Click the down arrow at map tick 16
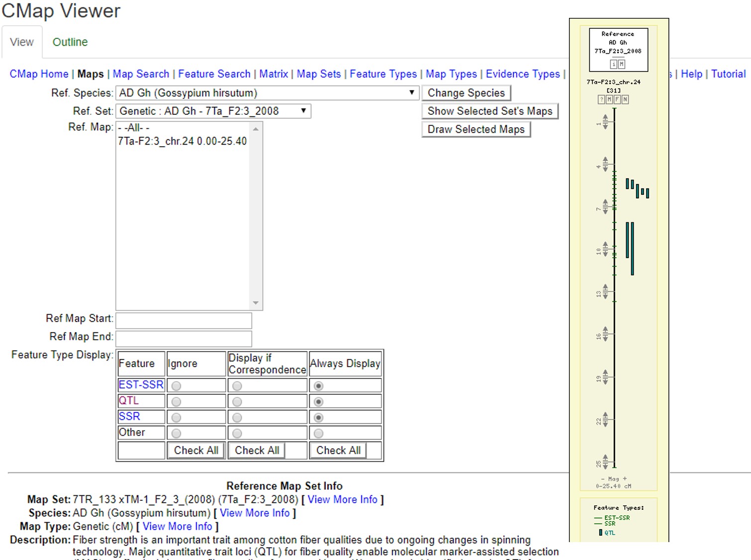 pos(605,338)
